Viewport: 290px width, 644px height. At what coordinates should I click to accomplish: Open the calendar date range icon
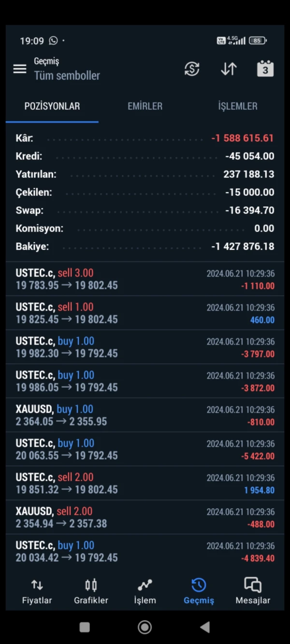pos(265,69)
